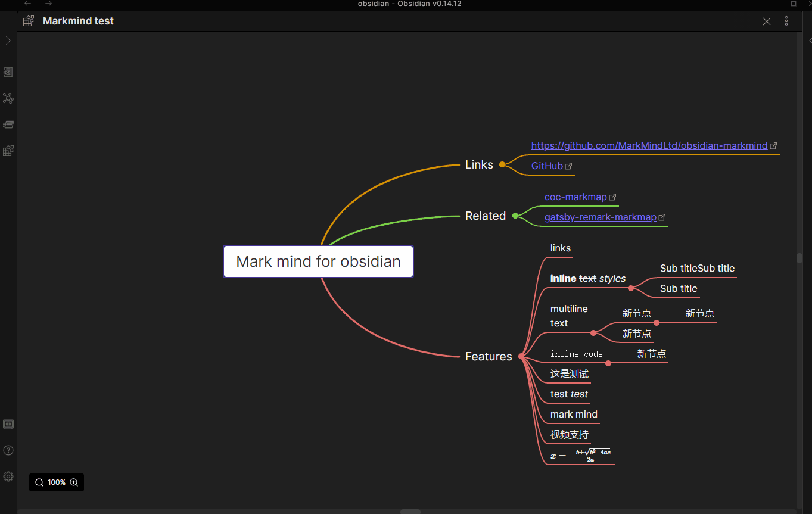Viewport: 812px width, 514px height.
Task: Select the mark mind node
Action: (x=574, y=414)
